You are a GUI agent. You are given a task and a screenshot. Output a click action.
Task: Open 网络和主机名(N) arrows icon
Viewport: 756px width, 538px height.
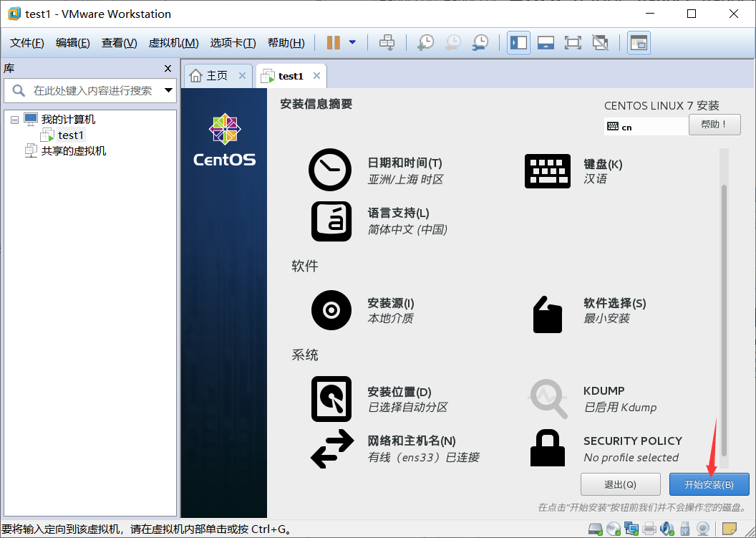[332, 448]
